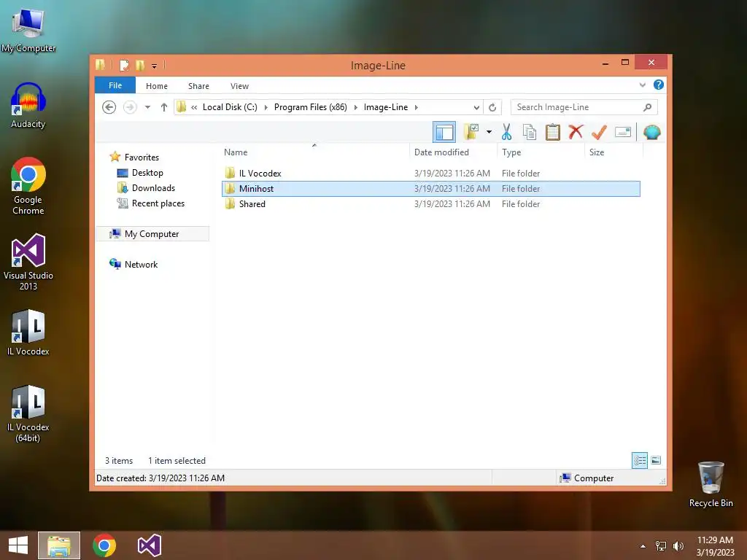This screenshot has width=747, height=560.
Task: Open Google Chrome from the taskbar
Action: tap(104, 545)
